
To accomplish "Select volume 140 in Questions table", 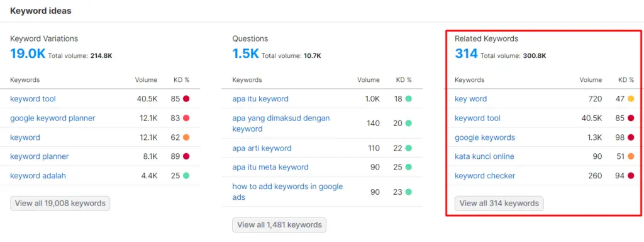I will (x=374, y=124).
